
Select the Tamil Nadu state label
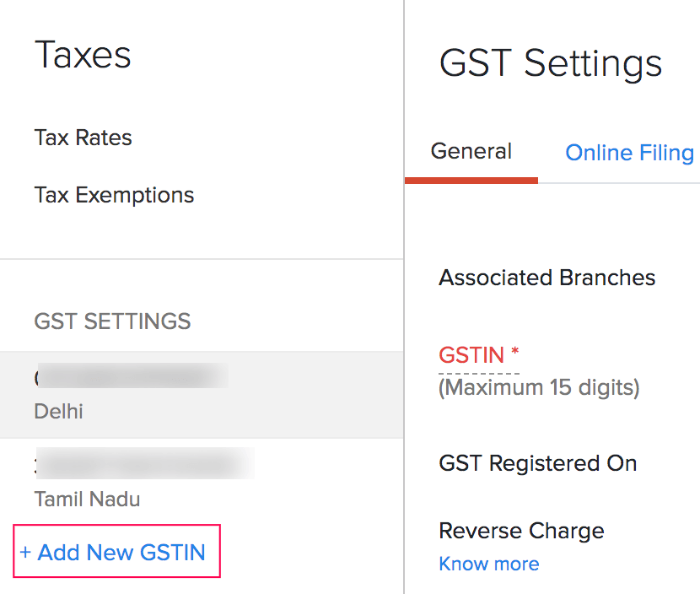click(87, 499)
